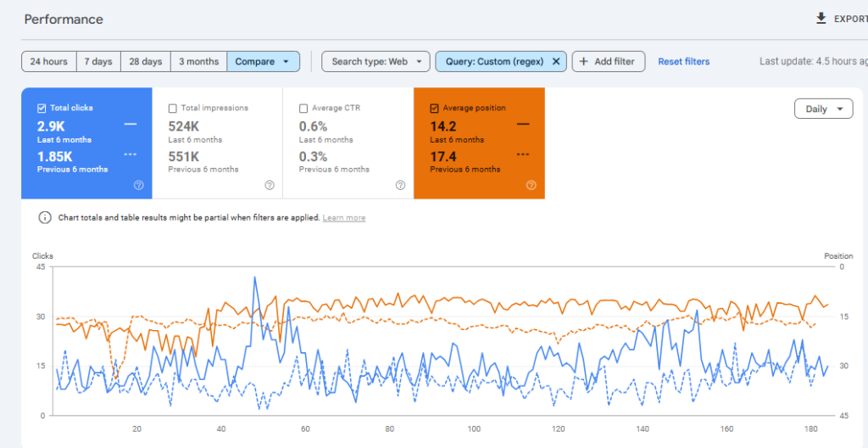Screen dimensions: 868x448
Task: Click the Reset filters link
Action: coord(683,61)
